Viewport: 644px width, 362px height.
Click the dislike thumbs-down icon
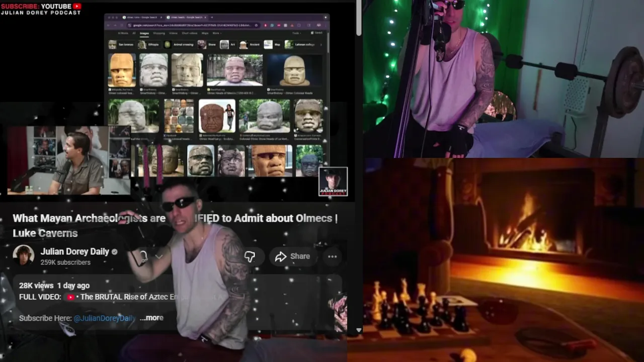pos(250,256)
